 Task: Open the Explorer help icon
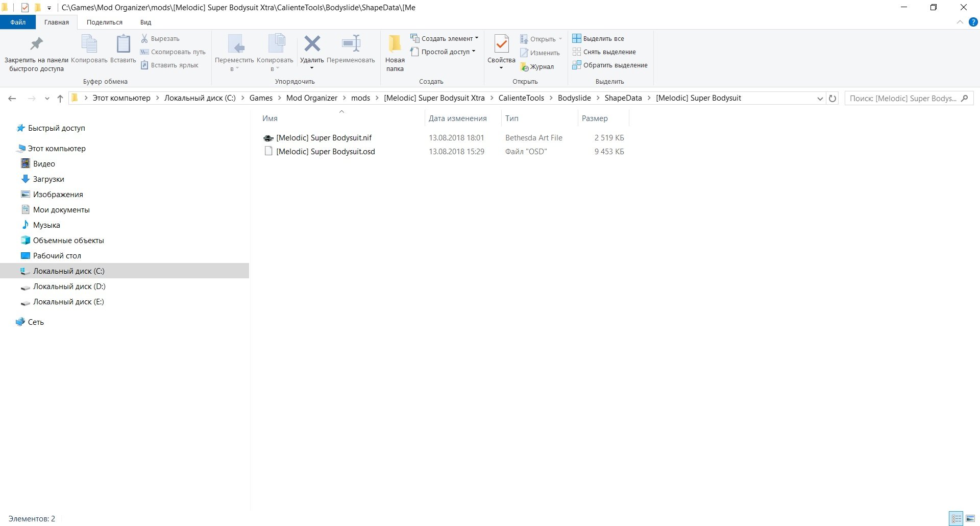(973, 22)
